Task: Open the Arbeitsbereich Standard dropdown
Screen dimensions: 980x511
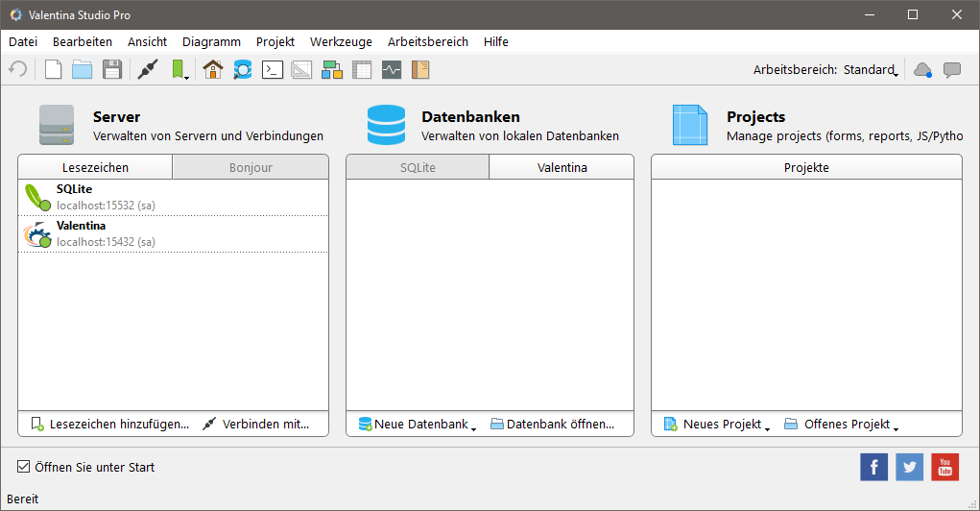Action: click(870, 70)
